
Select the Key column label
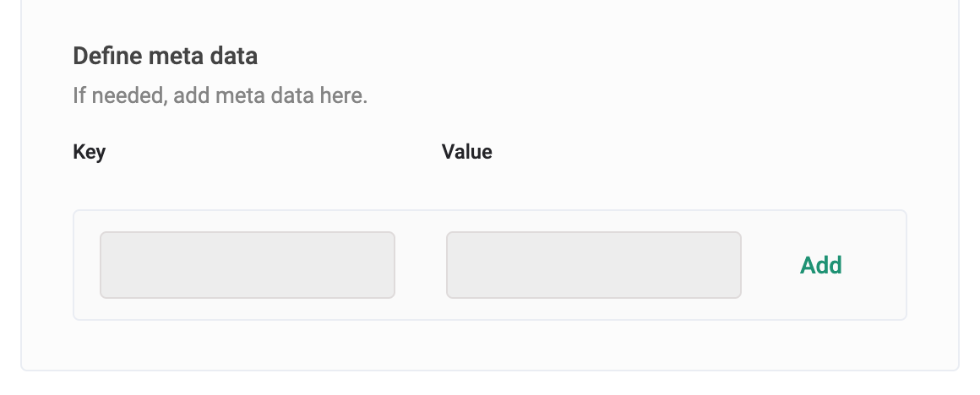tap(90, 152)
